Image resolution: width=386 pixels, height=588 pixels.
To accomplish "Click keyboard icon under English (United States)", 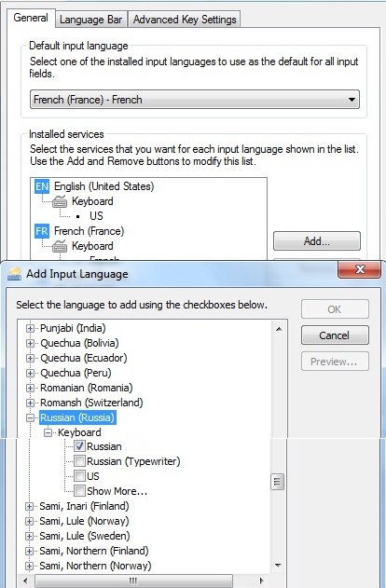I will [60, 202].
